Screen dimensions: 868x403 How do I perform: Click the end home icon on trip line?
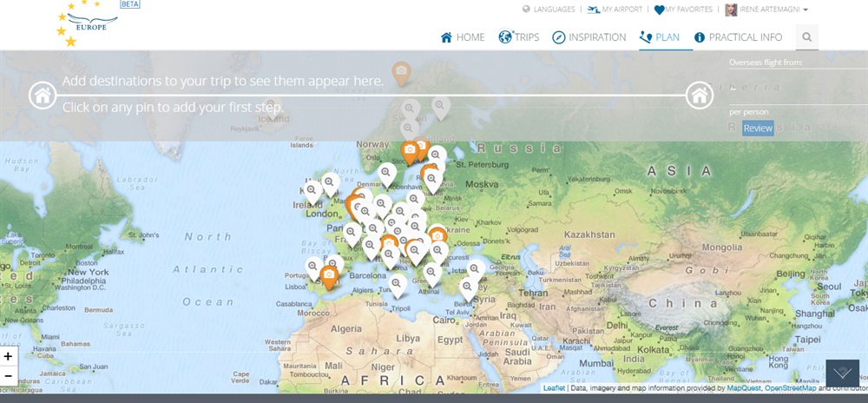(699, 96)
